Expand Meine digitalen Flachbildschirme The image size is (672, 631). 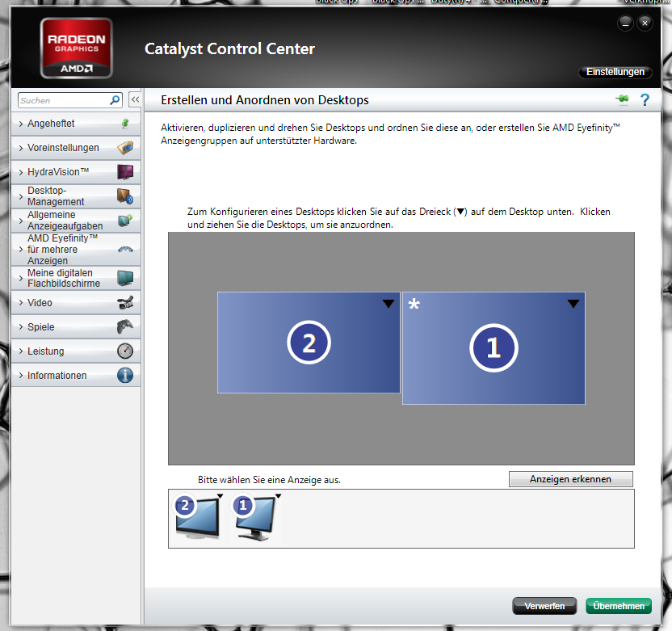pyautogui.click(x=76, y=278)
